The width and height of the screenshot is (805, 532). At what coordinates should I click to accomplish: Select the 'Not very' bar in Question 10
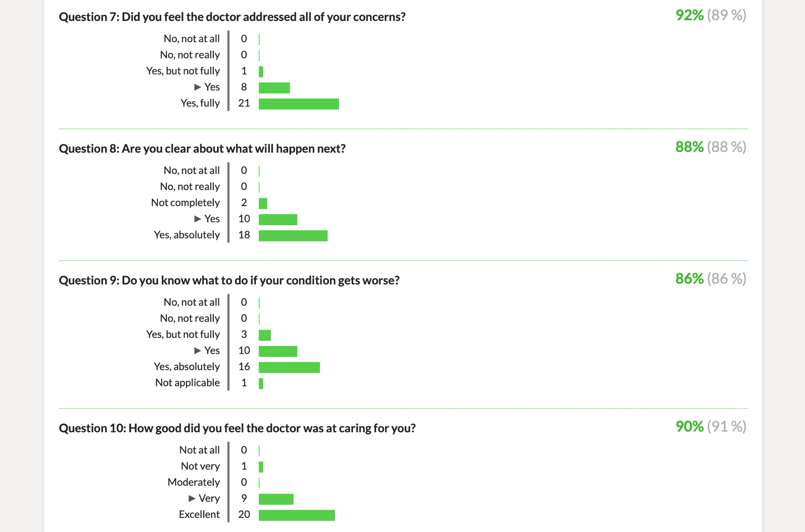pos(261,467)
